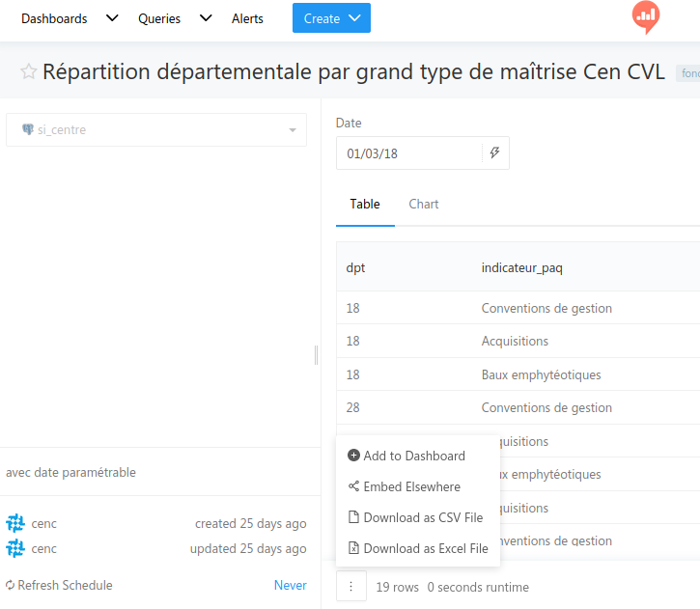Open the Alerts page
This screenshot has width=700, height=609.
pyautogui.click(x=247, y=18)
